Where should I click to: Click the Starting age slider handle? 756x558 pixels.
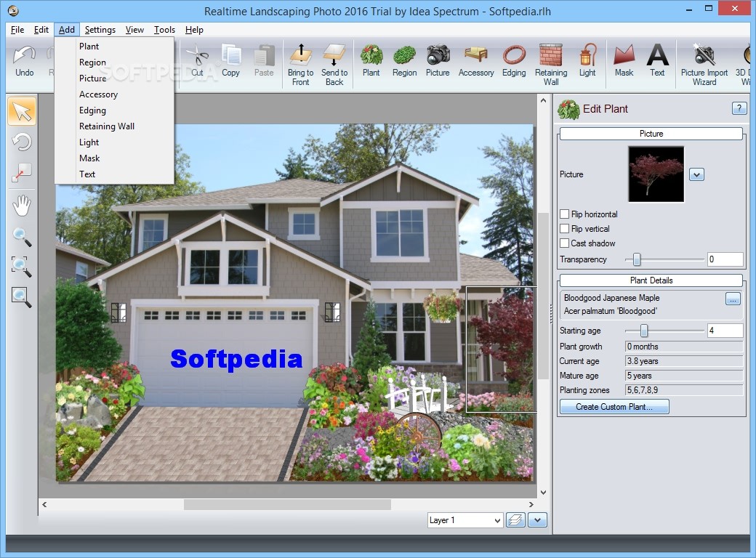pos(643,331)
